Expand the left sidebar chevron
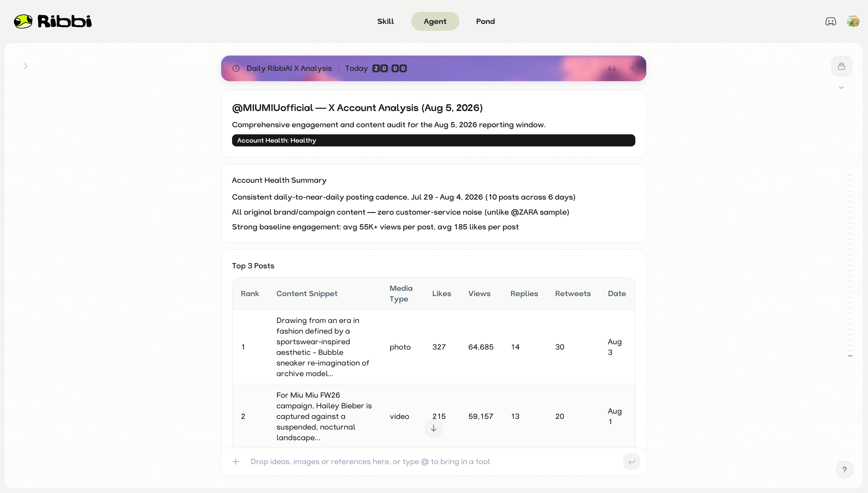 26,66
